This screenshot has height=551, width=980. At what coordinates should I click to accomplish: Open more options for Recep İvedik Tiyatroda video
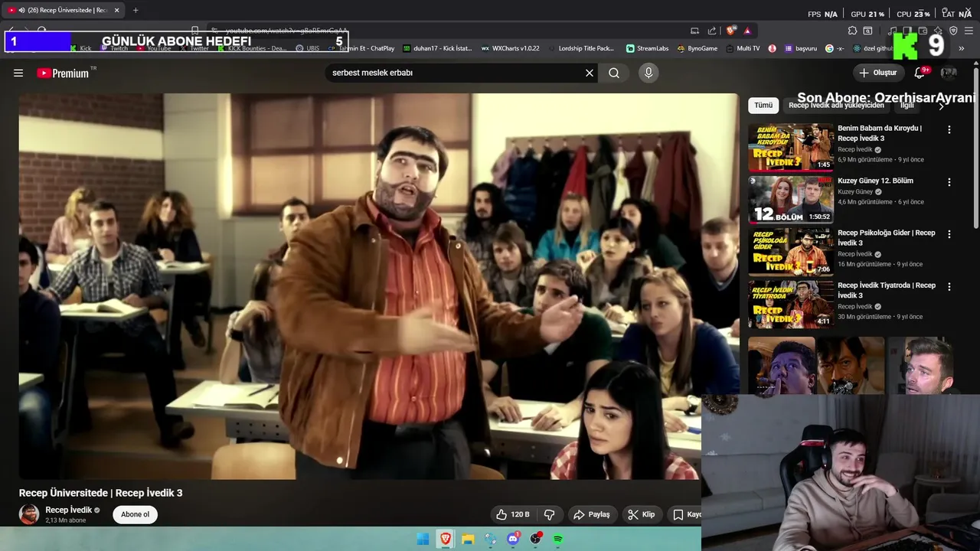tap(949, 286)
